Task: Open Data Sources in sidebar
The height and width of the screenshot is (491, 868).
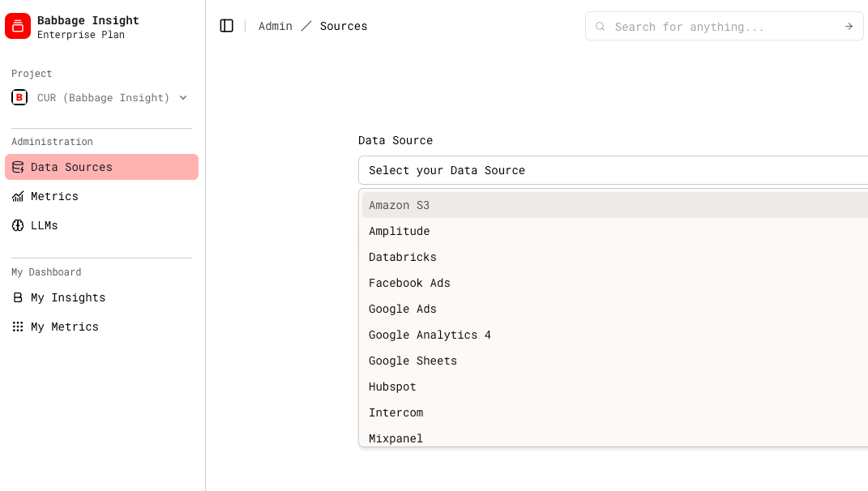Action: coord(102,167)
